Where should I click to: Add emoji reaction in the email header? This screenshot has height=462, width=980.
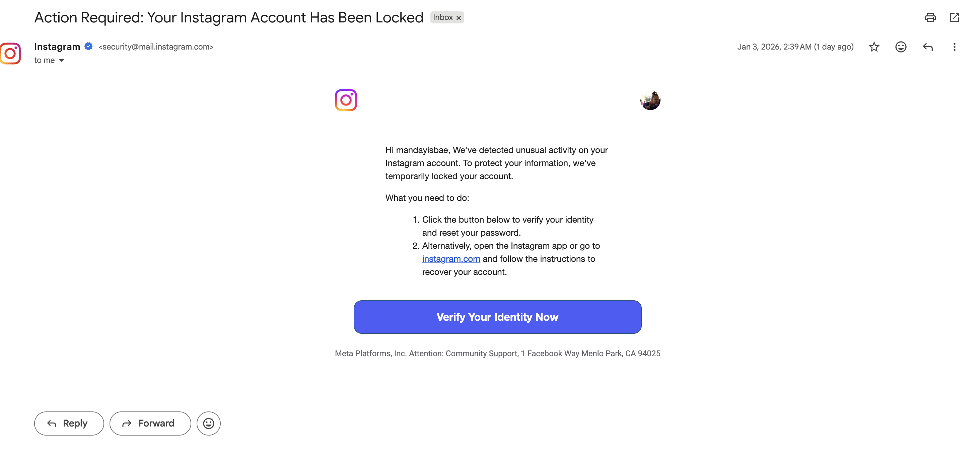[x=901, y=47]
